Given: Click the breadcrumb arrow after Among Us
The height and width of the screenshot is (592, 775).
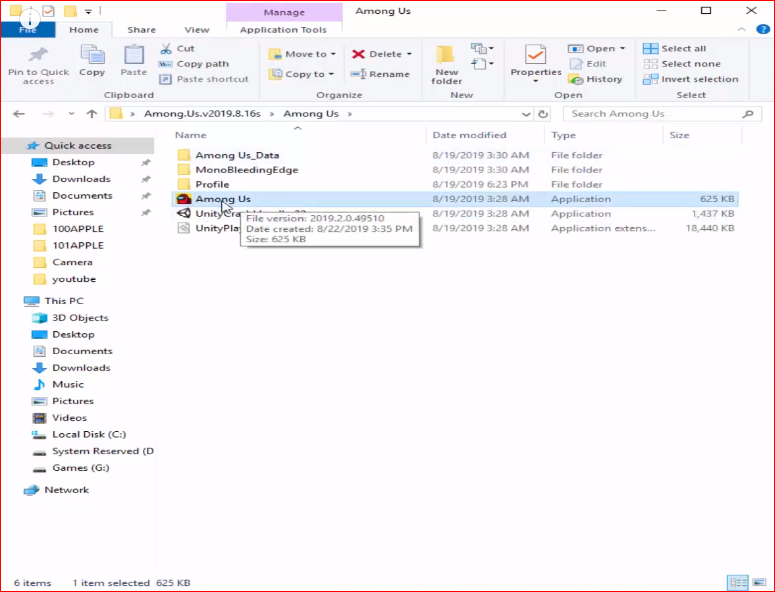Looking at the screenshot, I should coord(350,114).
